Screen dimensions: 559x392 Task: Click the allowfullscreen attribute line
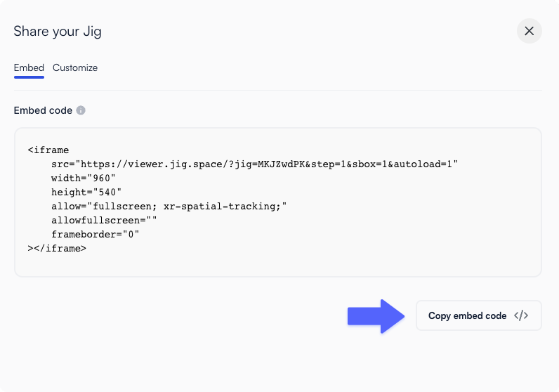pos(104,220)
